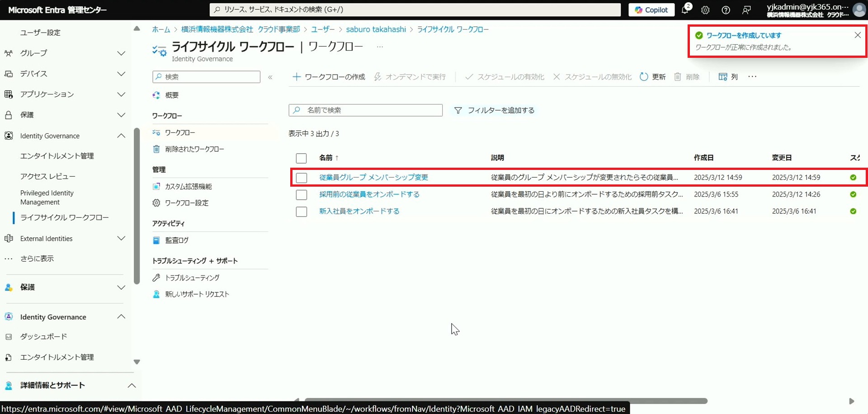This screenshot has height=414, width=868.
Task: Dismiss the ワークフローを作成しています notification
Action: click(858, 35)
